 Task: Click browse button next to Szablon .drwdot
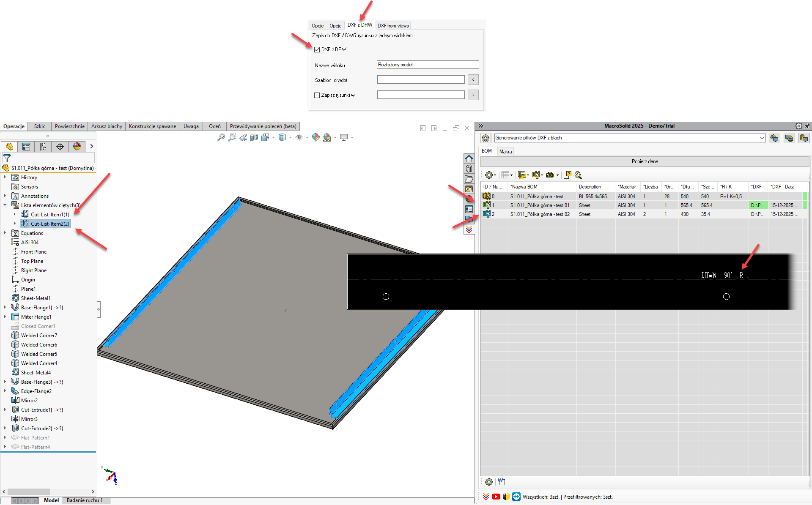pyautogui.click(x=473, y=80)
